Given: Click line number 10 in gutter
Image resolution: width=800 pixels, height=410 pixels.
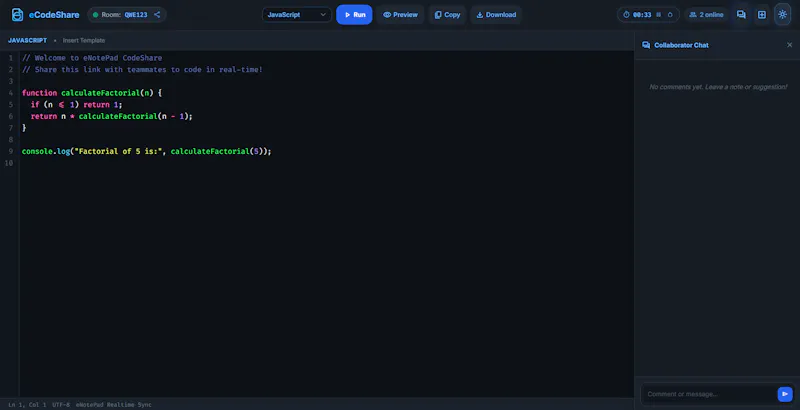Looking at the screenshot, I should click(9, 163).
